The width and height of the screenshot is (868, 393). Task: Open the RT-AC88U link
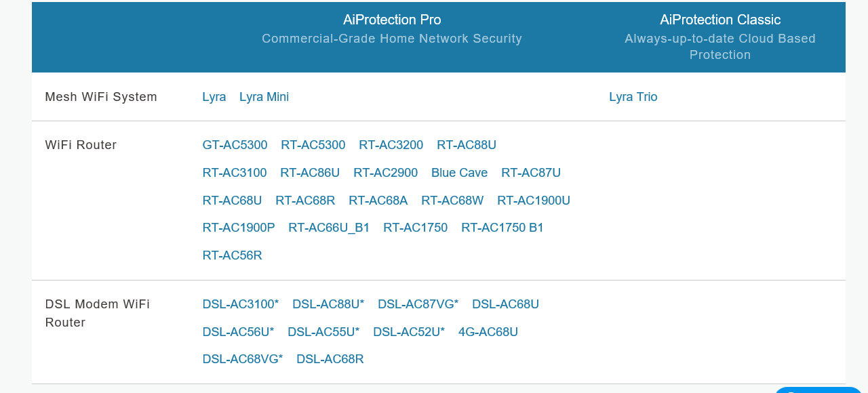467,145
